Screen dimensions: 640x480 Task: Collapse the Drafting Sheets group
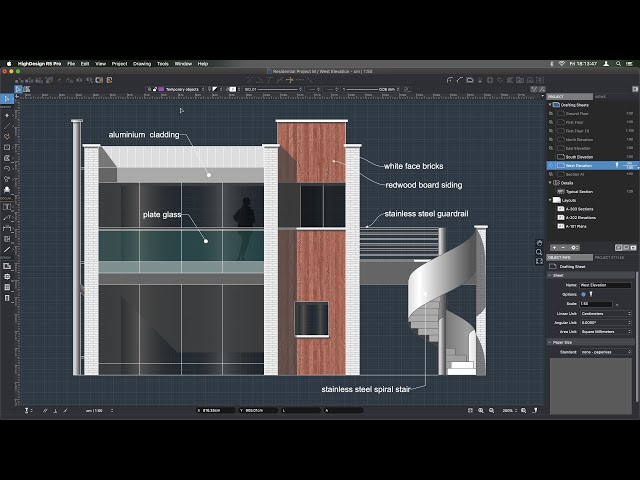550,105
